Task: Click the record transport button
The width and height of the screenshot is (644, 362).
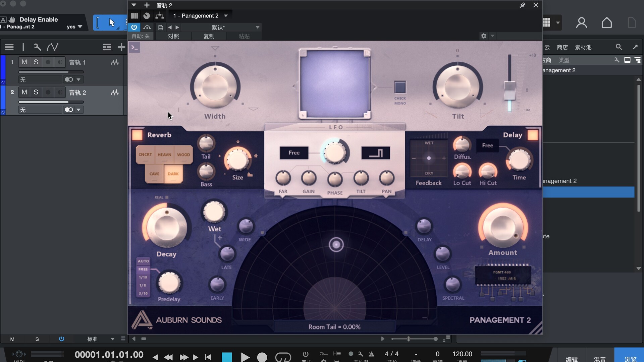Action: pyautogui.click(x=262, y=357)
